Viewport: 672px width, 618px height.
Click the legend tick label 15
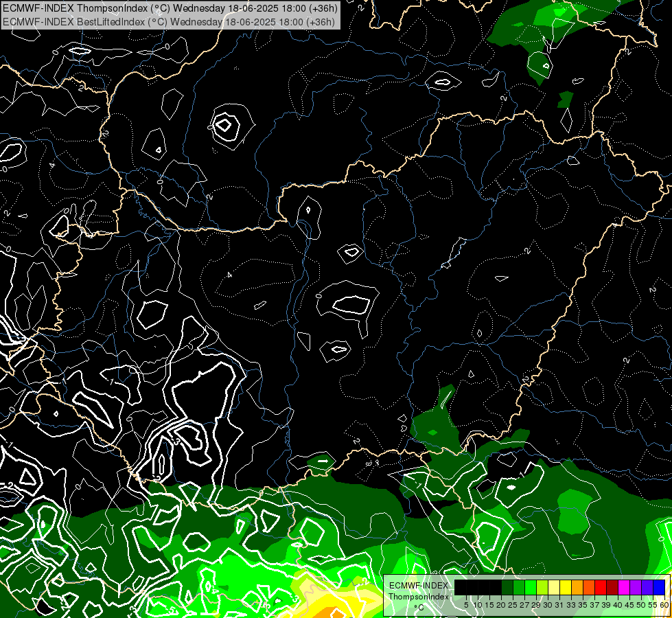tap(489, 605)
